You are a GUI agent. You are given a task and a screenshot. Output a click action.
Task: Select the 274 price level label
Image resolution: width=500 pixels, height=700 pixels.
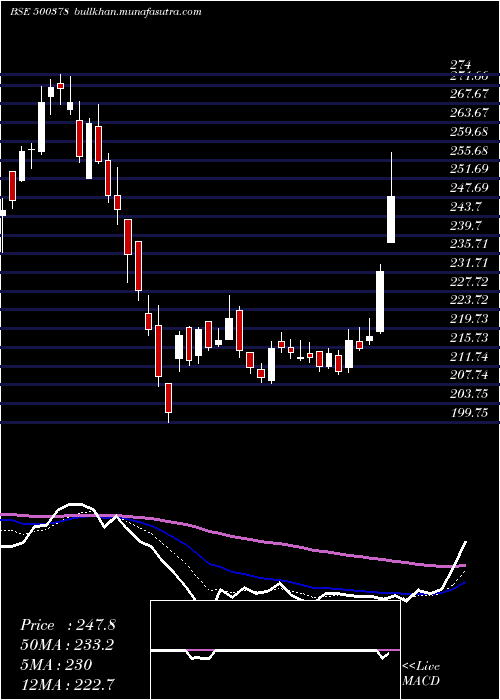pos(461,66)
